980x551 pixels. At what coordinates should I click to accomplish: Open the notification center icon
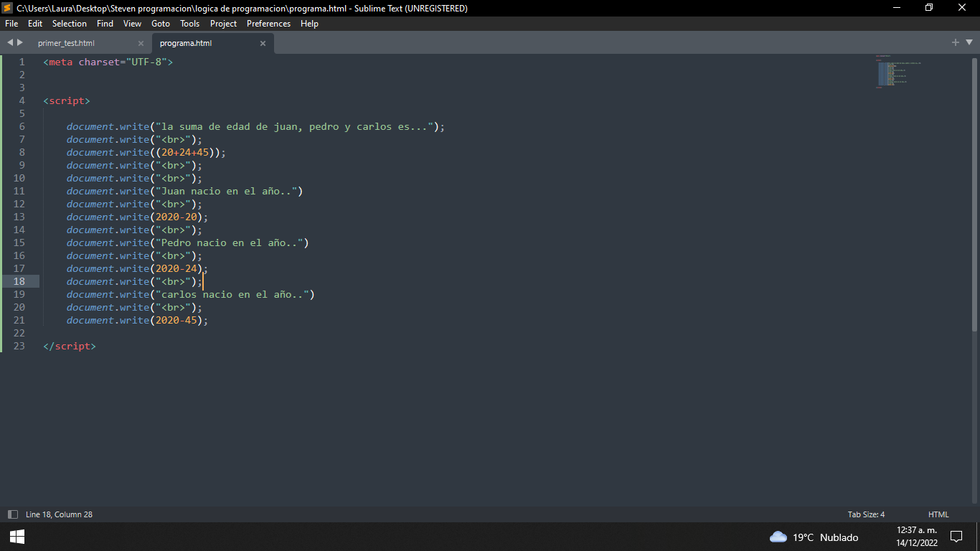[x=956, y=537]
